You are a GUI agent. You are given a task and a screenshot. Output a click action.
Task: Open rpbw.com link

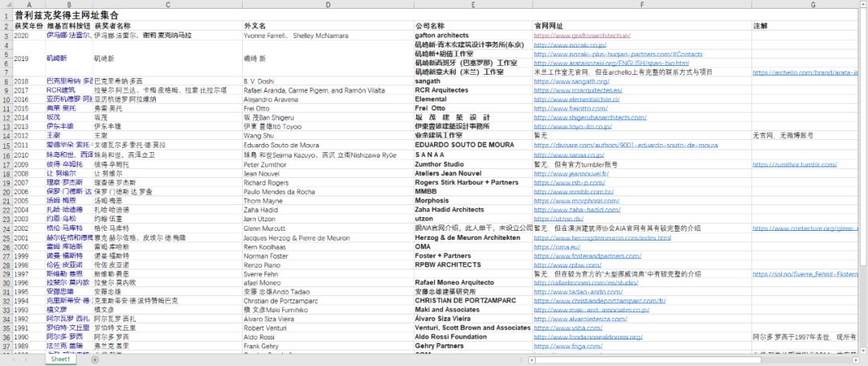click(x=567, y=265)
